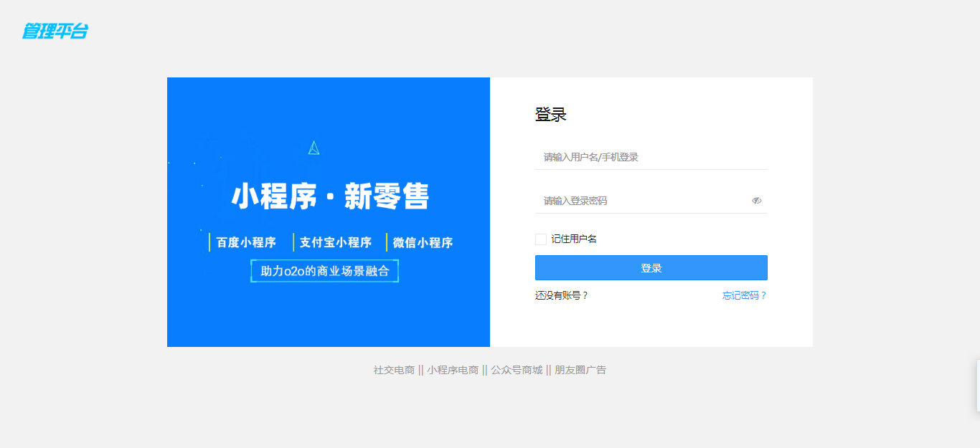Click the 百度小程序 banner text
The height and width of the screenshot is (448, 980).
click(246, 242)
